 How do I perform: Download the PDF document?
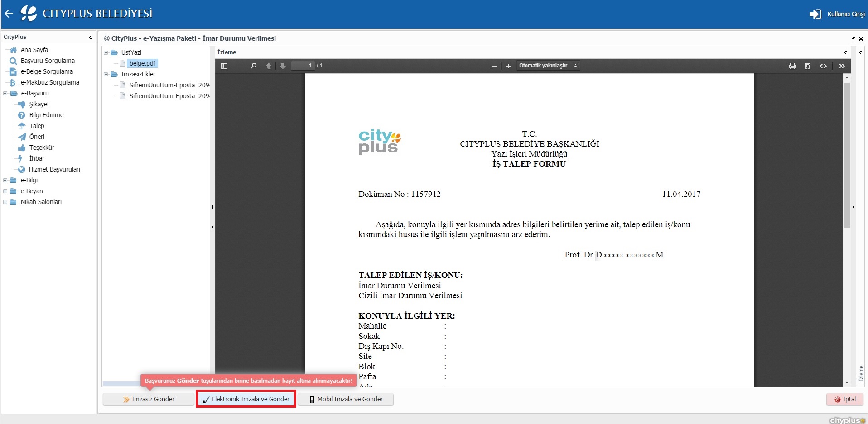coord(808,66)
